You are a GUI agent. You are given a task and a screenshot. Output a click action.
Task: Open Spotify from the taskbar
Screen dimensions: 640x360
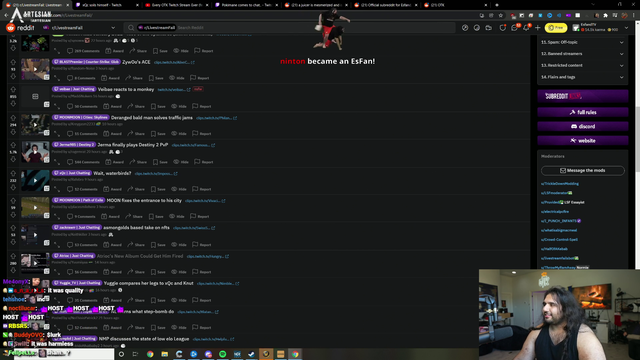[x=223, y=354]
